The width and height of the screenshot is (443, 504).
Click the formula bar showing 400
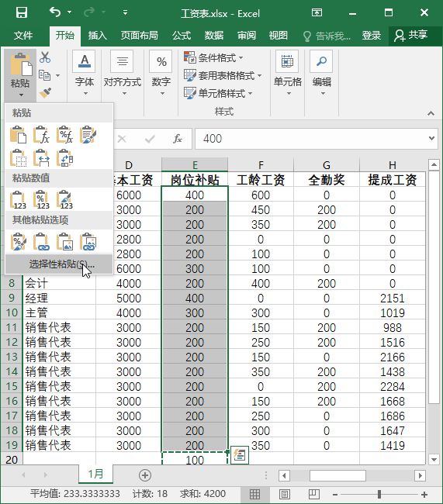[x=310, y=139]
